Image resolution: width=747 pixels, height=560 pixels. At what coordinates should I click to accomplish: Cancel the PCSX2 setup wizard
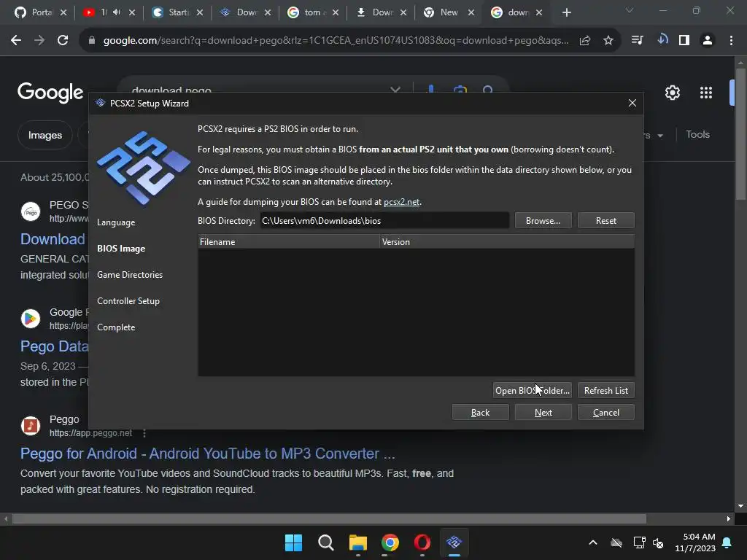[605, 413]
